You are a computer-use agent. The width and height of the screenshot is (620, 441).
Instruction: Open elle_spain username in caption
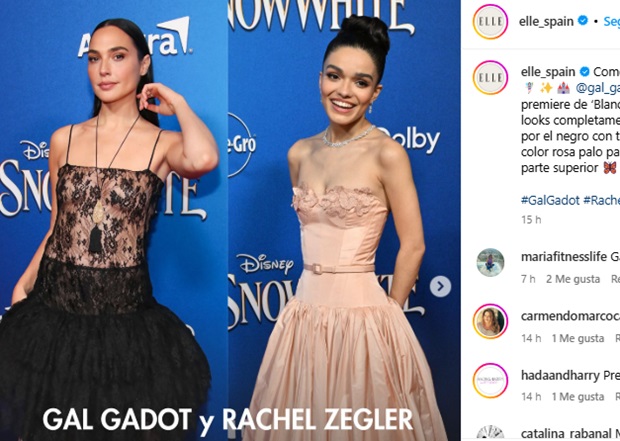point(548,72)
